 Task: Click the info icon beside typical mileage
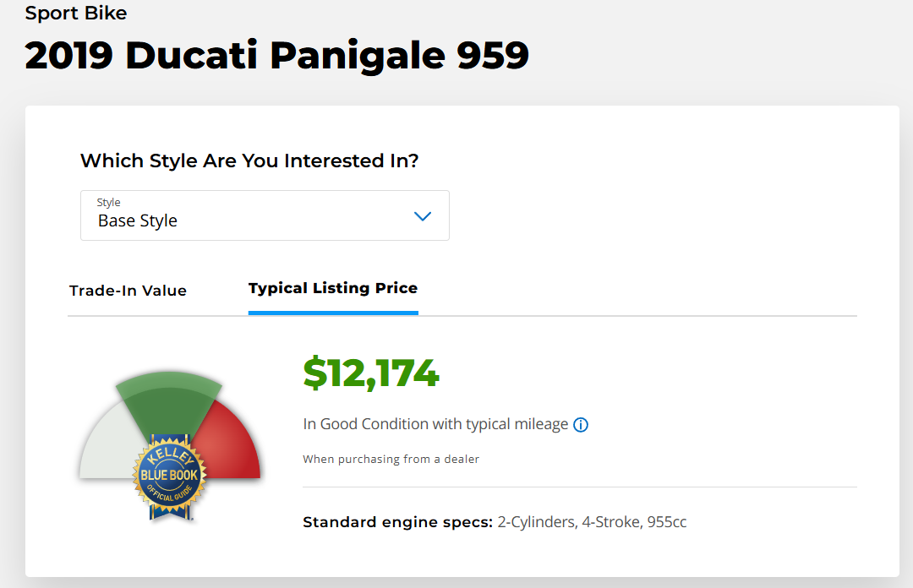[x=581, y=425]
